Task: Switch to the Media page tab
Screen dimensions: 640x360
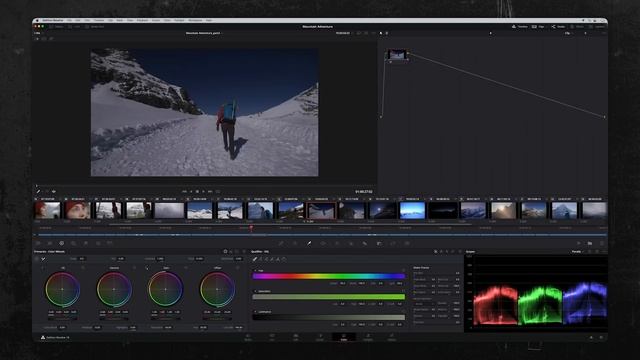Action: (x=248, y=337)
